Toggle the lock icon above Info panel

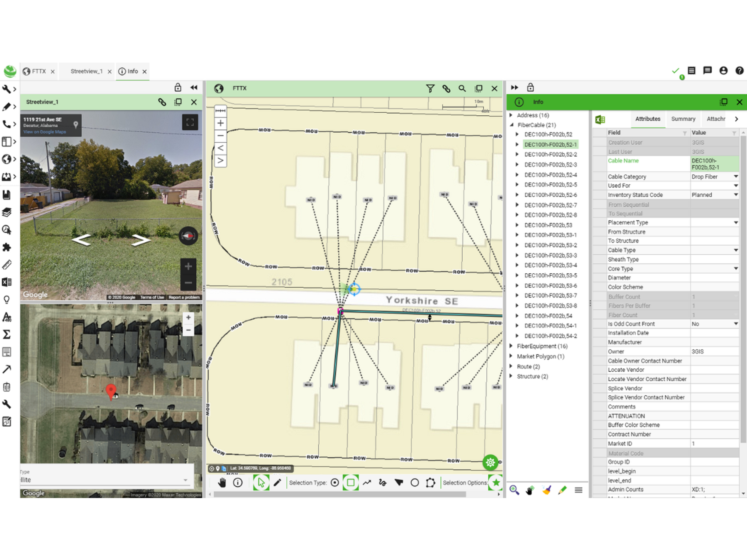click(530, 87)
